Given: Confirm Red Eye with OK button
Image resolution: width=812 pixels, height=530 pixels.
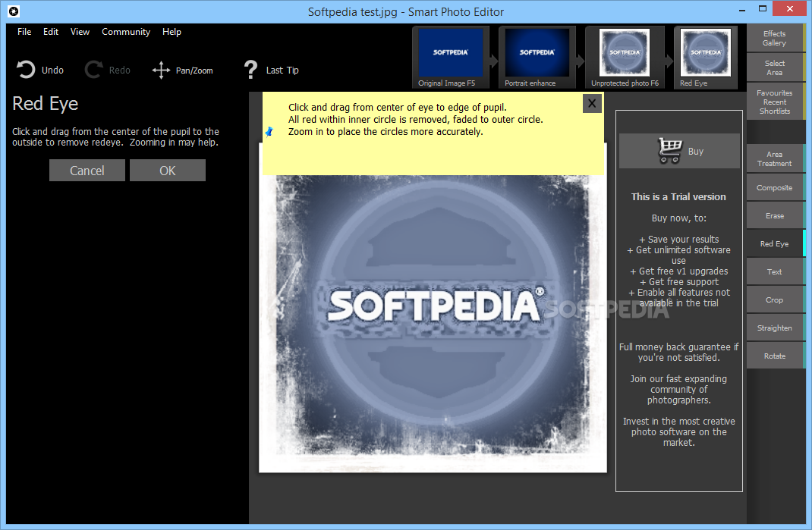Looking at the screenshot, I should (x=167, y=171).
